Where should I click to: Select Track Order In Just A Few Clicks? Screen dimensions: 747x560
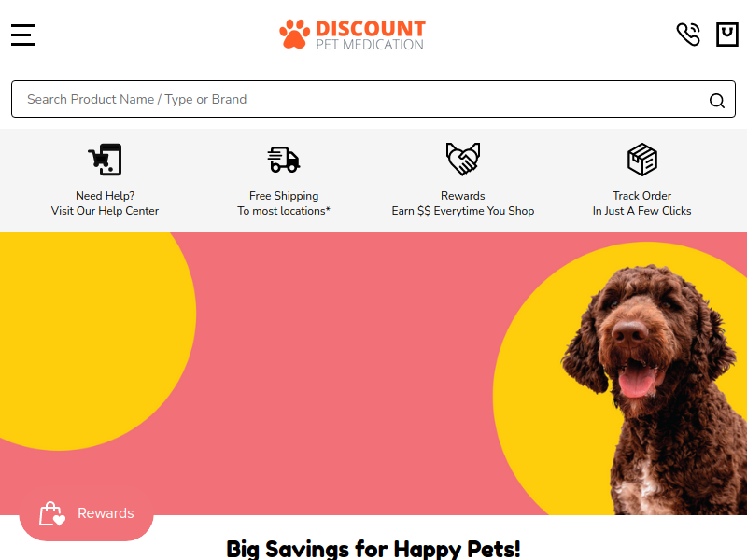click(x=642, y=203)
